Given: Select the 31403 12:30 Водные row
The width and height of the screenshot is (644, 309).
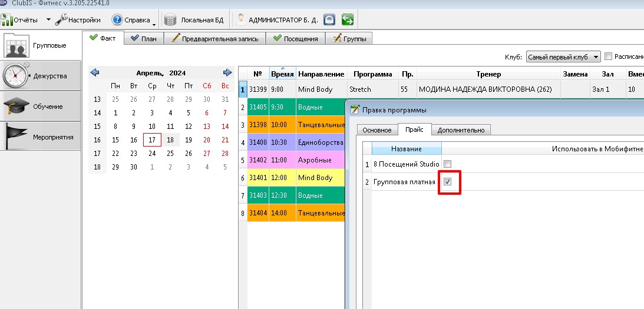Looking at the screenshot, I should [x=296, y=195].
